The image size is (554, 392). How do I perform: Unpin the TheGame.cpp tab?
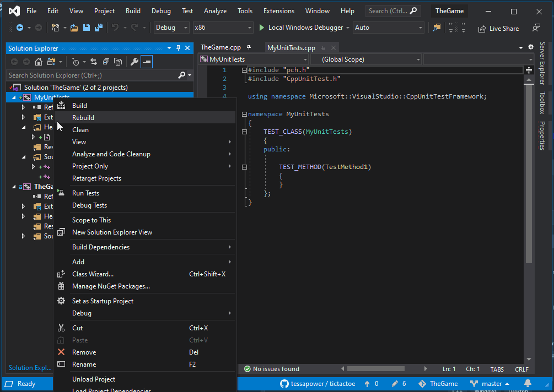(x=249, y=47)
